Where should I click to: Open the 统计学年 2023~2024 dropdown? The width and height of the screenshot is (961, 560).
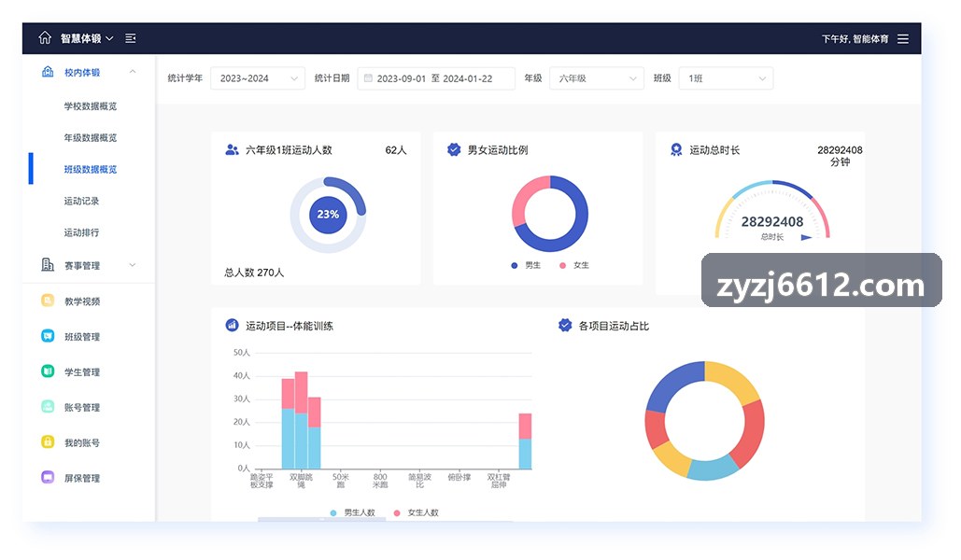click(x=258, y=78)
